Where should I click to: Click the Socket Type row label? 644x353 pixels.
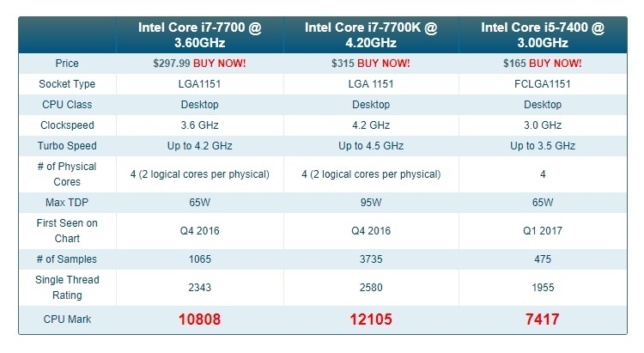coord(67,84)
